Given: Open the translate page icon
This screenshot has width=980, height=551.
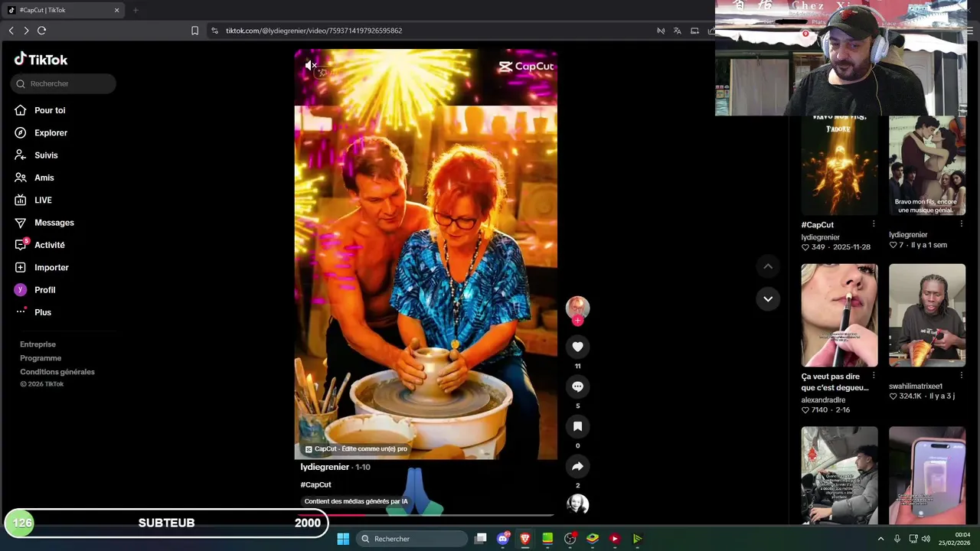Looking at the screenshot, I should pos(678,31).
